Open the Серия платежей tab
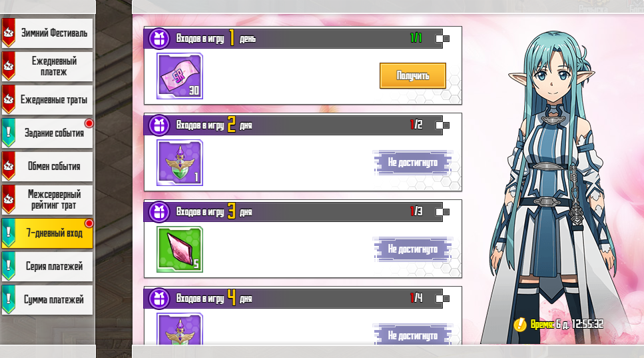 [x=47, y=267]
